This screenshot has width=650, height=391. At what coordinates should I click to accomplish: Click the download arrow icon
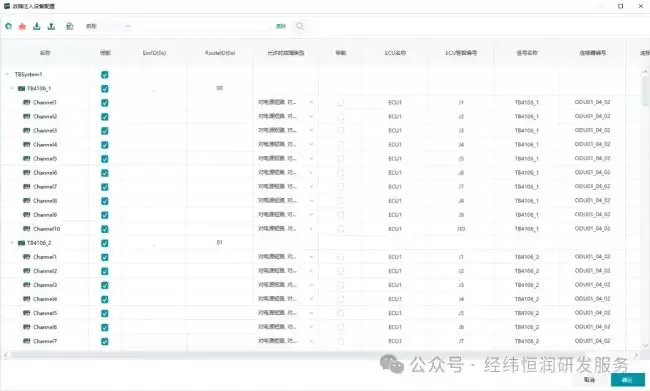coord(36,26)
